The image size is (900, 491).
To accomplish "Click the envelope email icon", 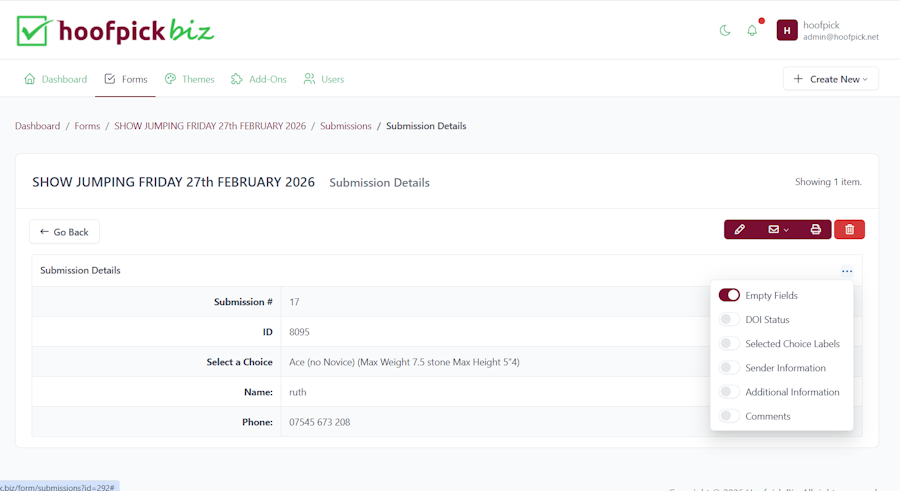I will click(x=774, y=230).
